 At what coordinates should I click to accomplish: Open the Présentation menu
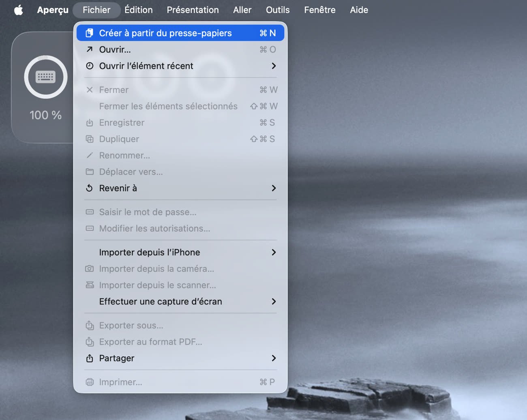click(x=193, y=10)
